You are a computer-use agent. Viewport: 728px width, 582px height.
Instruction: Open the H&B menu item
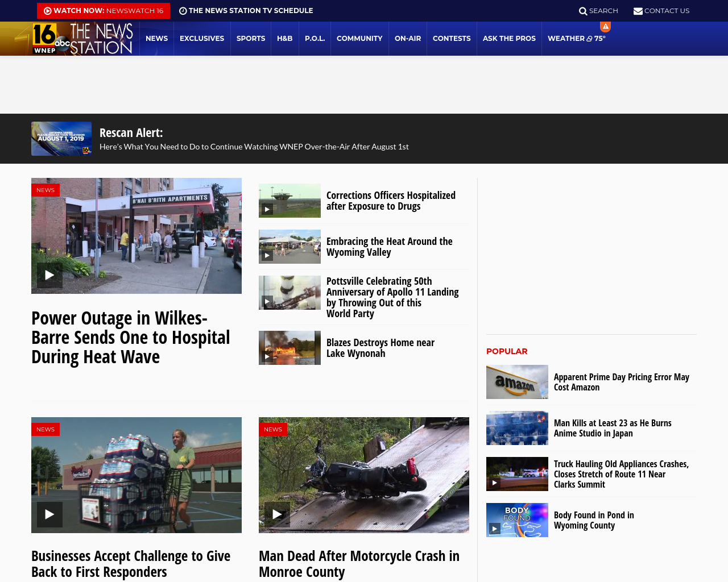(285, 39)
